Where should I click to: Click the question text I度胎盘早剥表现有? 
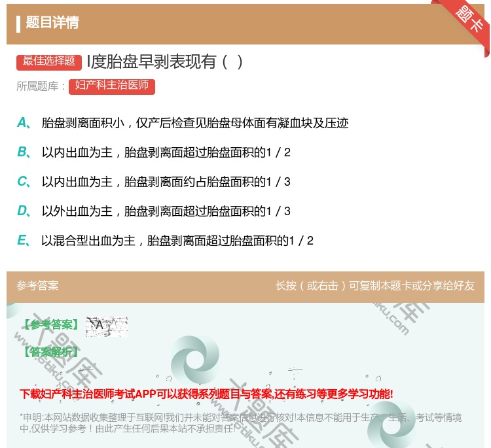(x=165, y=61)
